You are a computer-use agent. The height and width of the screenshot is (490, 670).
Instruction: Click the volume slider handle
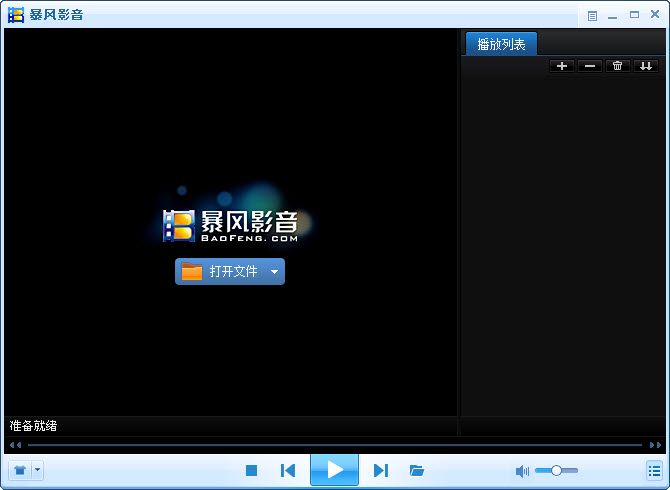[557, 470]
